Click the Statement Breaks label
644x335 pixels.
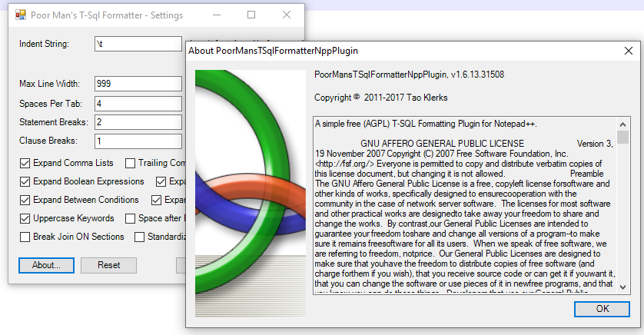(53, 122)
